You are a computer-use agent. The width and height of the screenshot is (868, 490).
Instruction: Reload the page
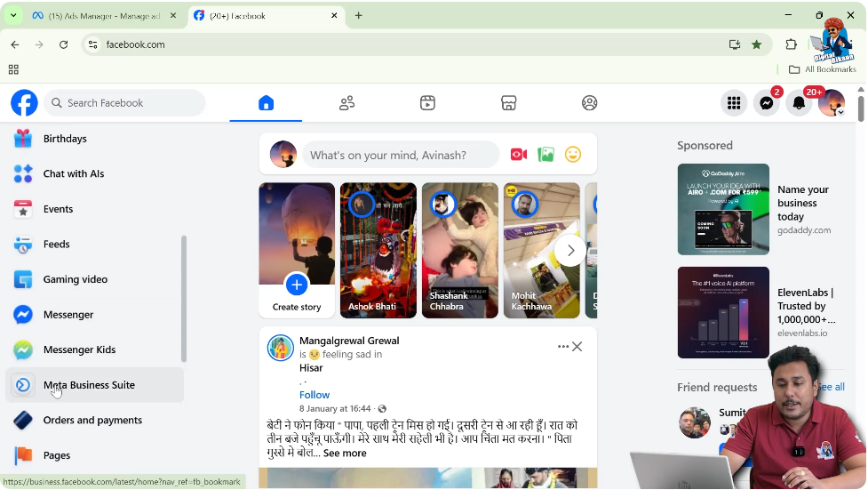tap(64, 44)
